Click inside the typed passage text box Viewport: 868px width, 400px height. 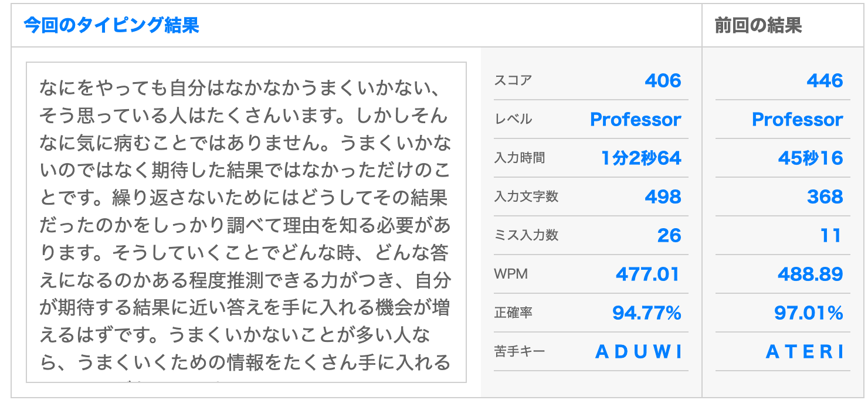click(x=246, y=222)
